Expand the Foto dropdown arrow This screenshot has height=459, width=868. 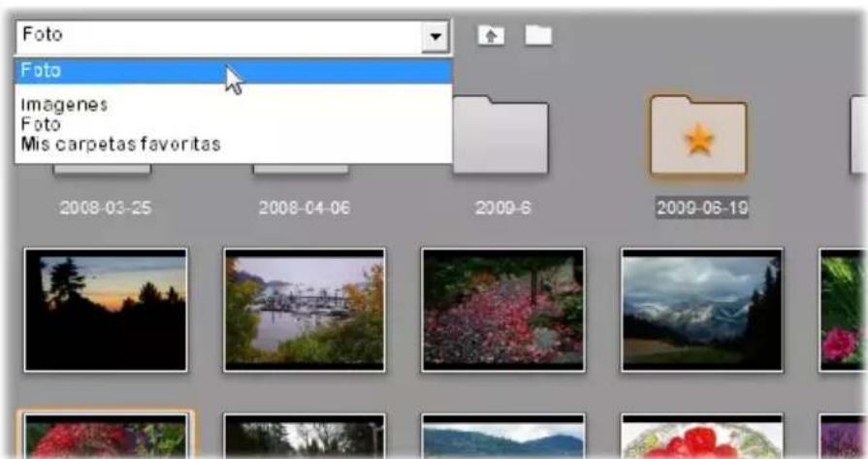[435, 37]
